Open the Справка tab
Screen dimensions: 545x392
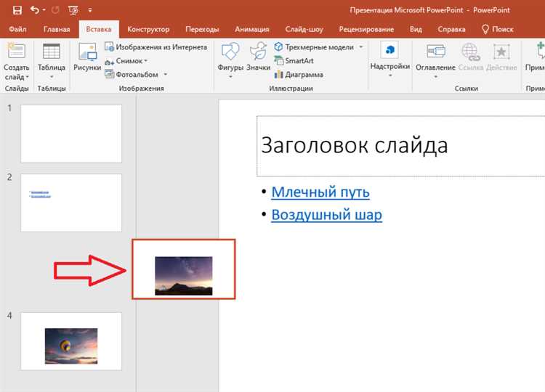451,29
